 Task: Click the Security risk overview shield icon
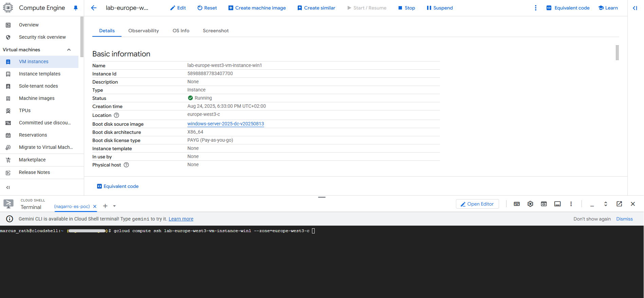(8, 37)
